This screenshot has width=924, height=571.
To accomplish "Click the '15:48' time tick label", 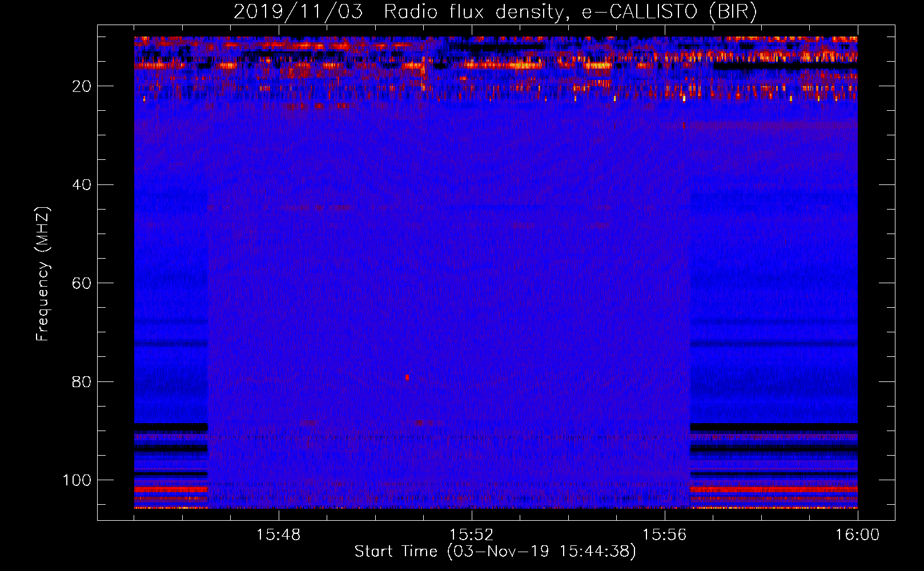I will pyautogui.click(x=279, y=535).
